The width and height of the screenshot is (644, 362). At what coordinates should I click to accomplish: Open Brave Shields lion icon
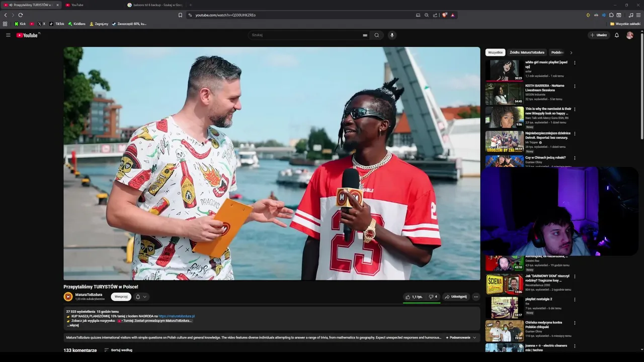(444, 15)
